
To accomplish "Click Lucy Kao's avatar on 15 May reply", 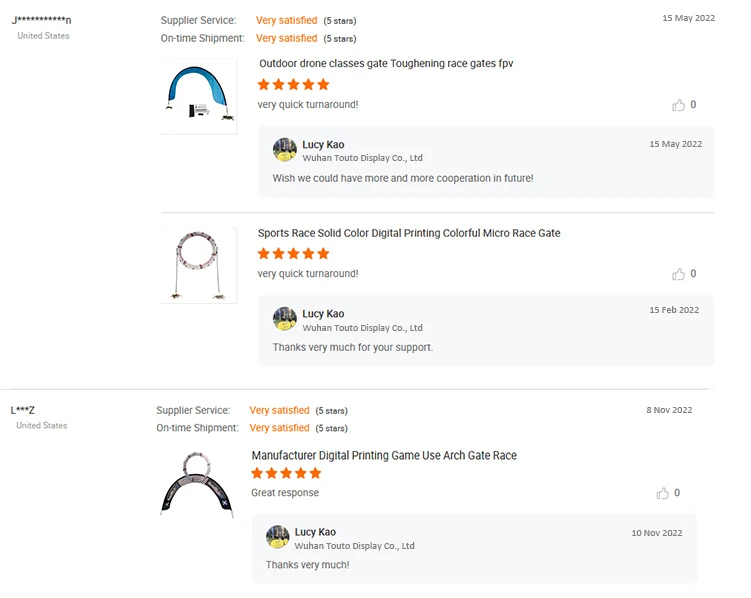I will (285, 150).
